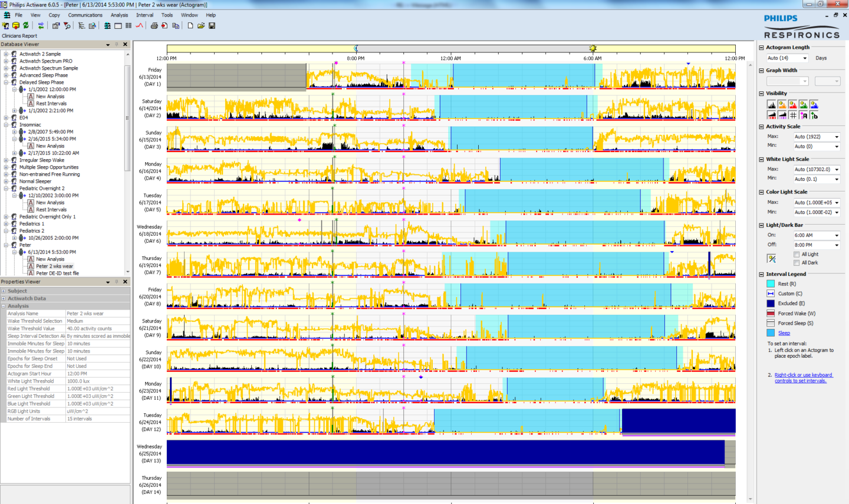This screenshot has width=849, height=504.
Task: Check the All Dark checkbox
Action: tap(797, 263)
